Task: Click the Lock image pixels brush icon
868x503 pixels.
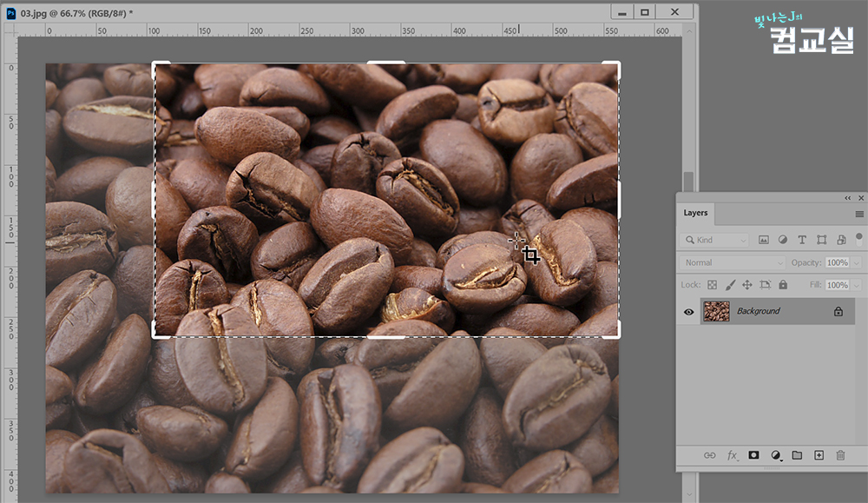Action: (730, 285)
